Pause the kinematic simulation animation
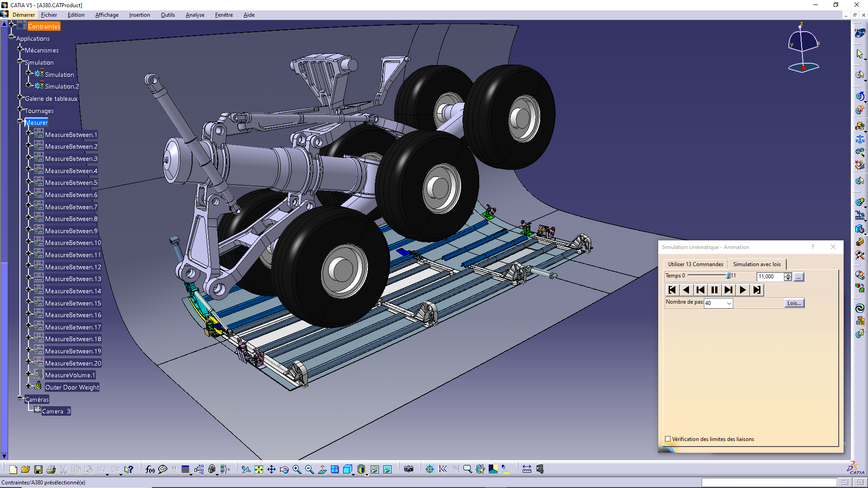 point(714,290)
